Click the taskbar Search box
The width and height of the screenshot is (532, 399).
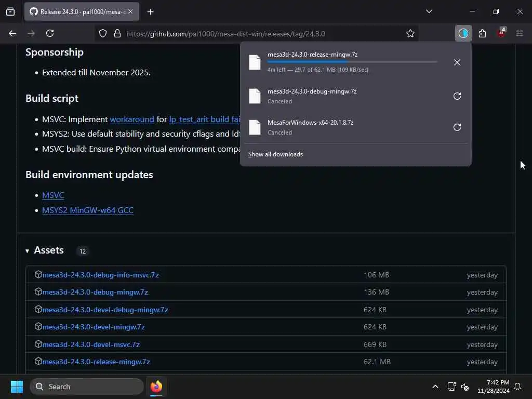[87, 387]
